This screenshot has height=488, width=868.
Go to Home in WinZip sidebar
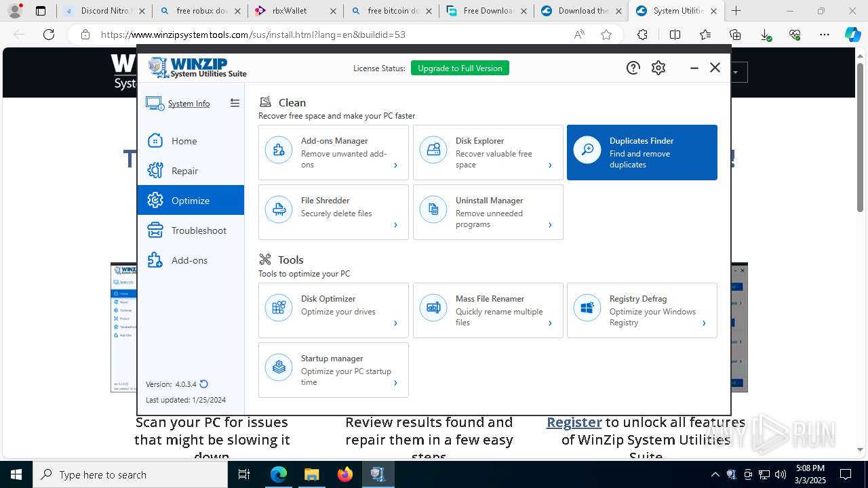pos(191,141)
